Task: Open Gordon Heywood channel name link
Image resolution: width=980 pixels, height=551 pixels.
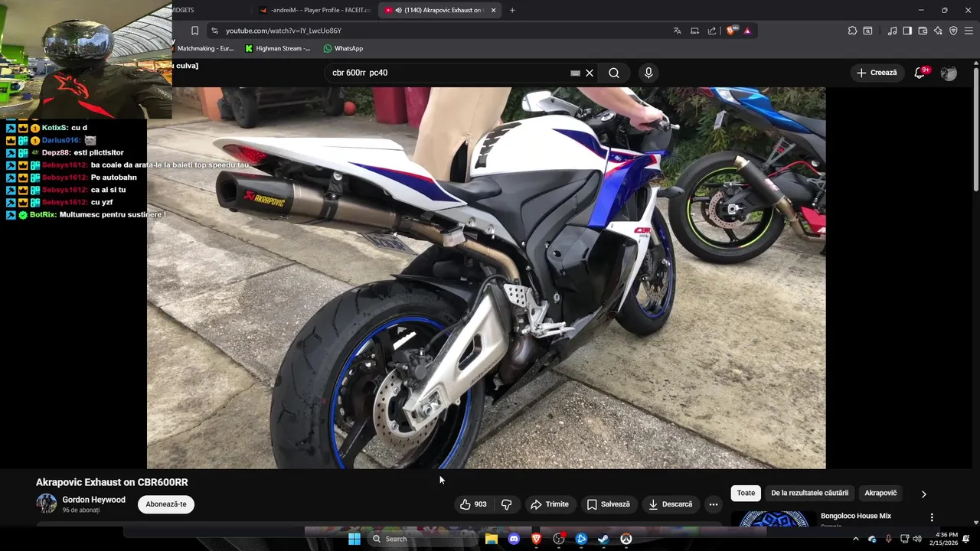Action: click(x=93, y=500)
